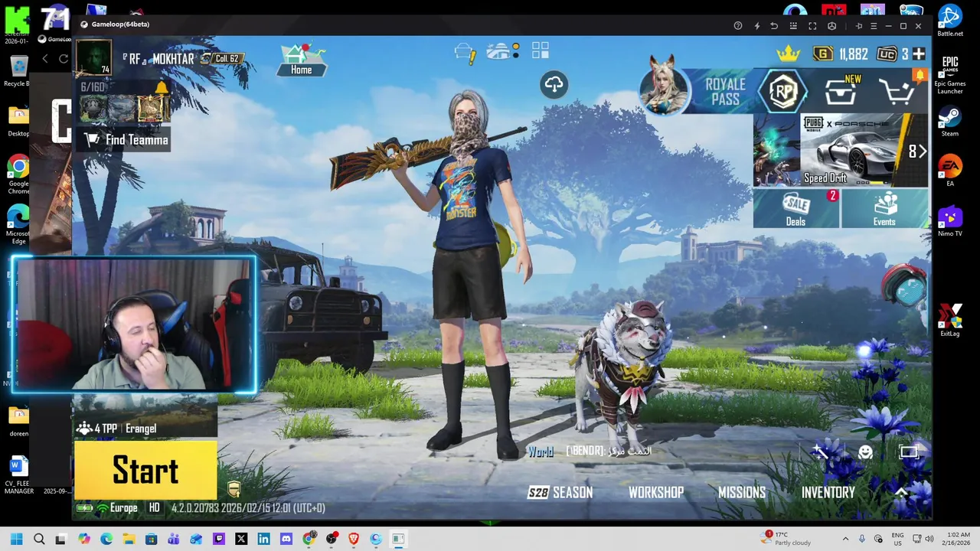Image resolution: width=980 pixels, height=551 pixels.
Task: Open the NEW crate supply icon
Action: pyautogui.click(x=841, y=90)
